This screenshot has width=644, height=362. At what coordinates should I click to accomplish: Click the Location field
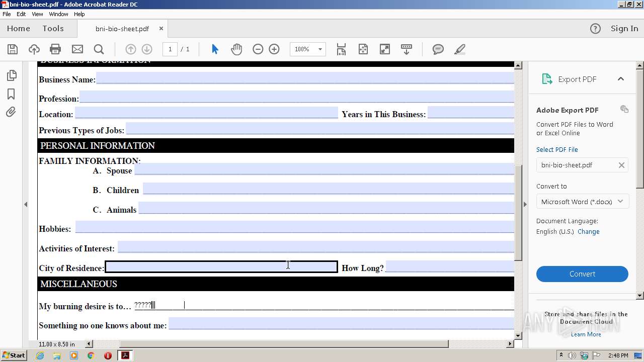[206, 113]
